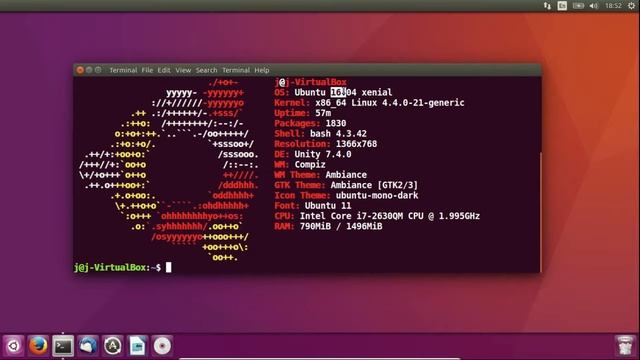Launch LibreOffice Writer document icon

click(x=138, y=346)
